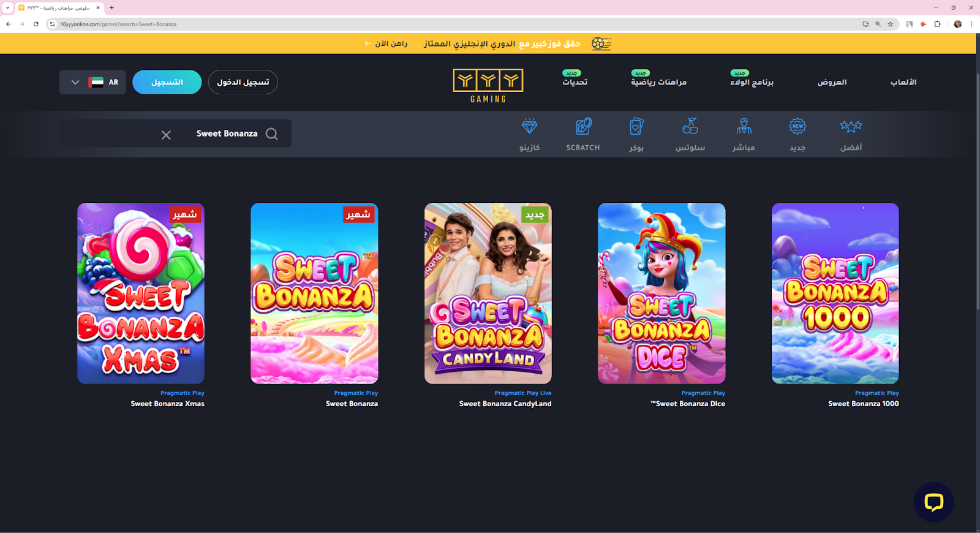Select the Poker cards category icon

click(636, 126)
